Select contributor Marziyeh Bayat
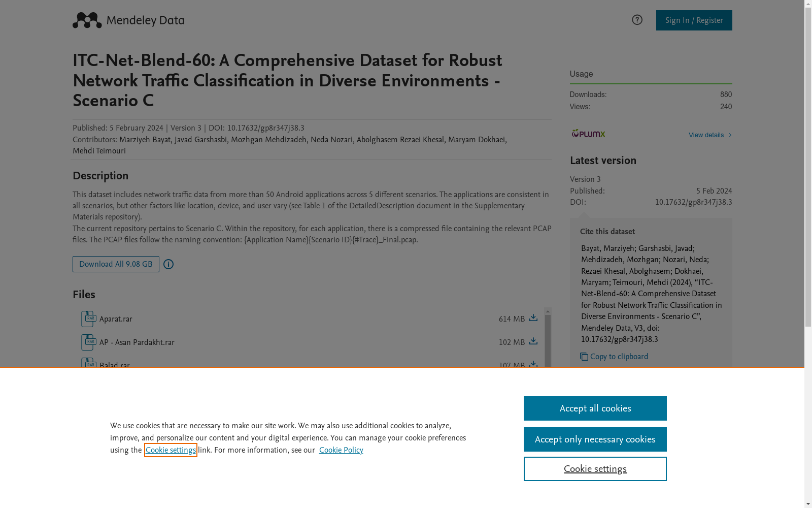 (145, 140)
